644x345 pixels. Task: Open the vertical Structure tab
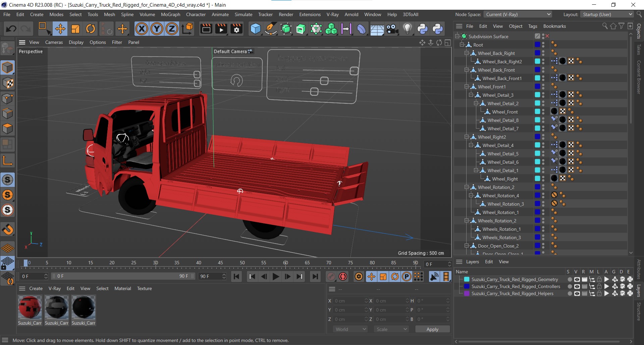(639, 312)
